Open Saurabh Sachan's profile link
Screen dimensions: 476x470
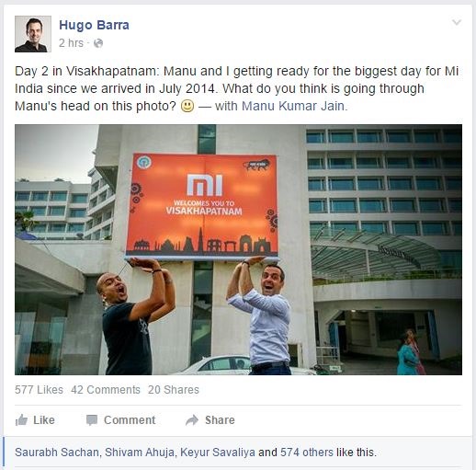pyautogui.click(x=57, y=453)
